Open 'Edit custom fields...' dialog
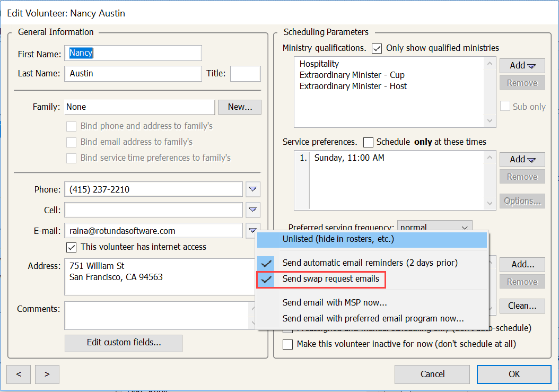This screenshot has height=392, width=559. [x=124, y=343]
